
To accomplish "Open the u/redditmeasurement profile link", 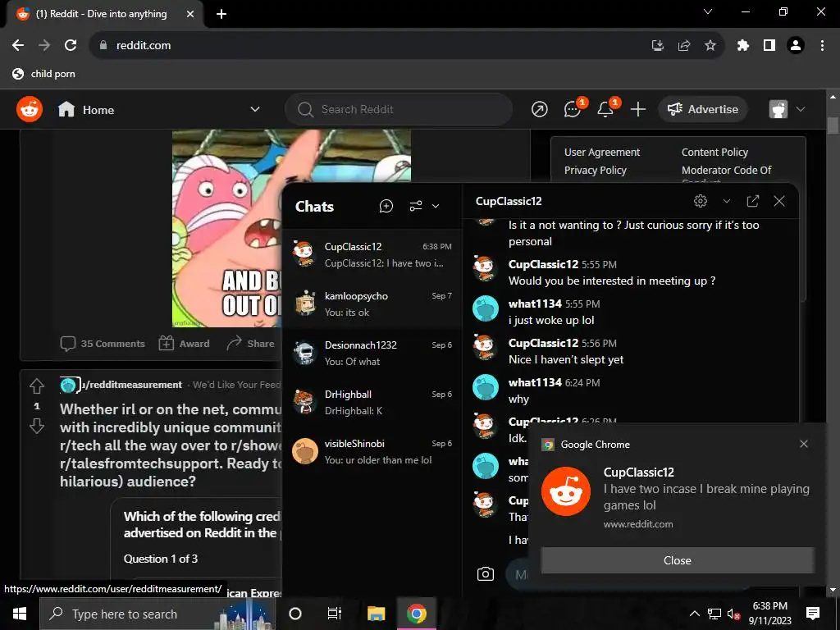I will click(132, 385).
